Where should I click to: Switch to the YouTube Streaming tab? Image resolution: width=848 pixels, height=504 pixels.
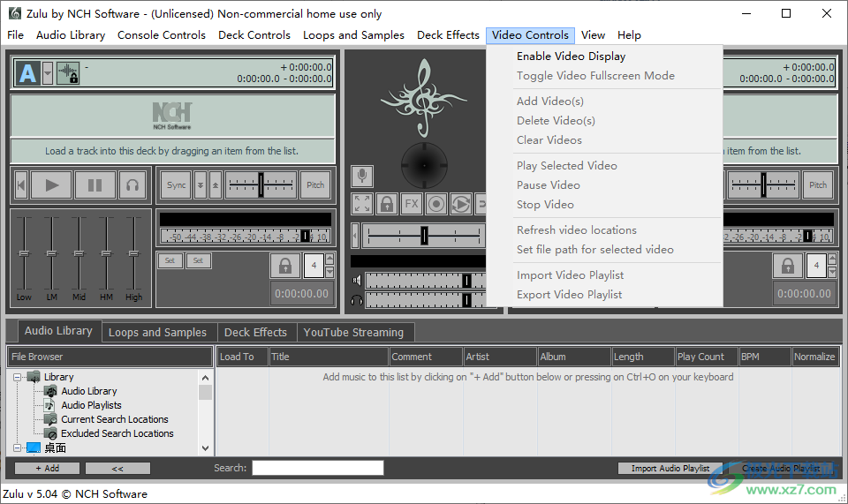coord(353,333)
